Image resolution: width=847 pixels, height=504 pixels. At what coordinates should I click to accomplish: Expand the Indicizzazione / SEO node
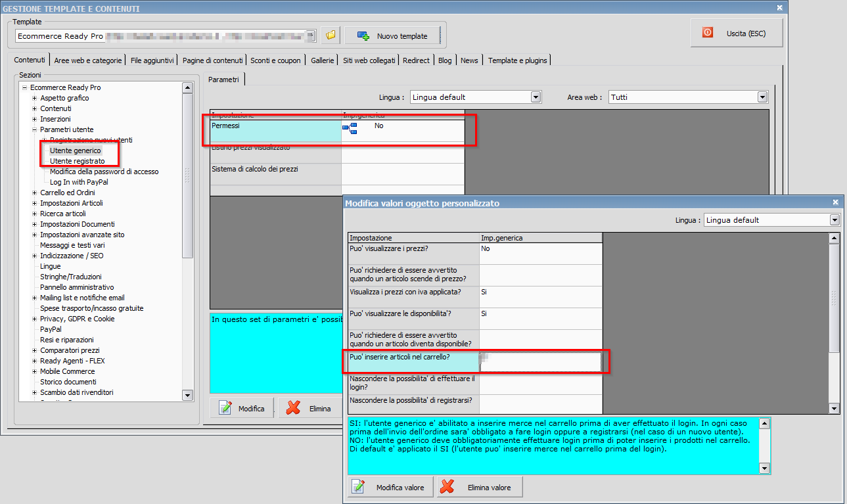(x=35, y=256)
